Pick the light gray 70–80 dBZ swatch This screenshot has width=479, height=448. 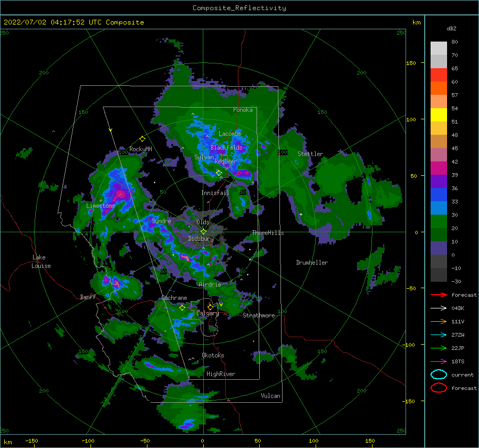(x=439, y=48)
